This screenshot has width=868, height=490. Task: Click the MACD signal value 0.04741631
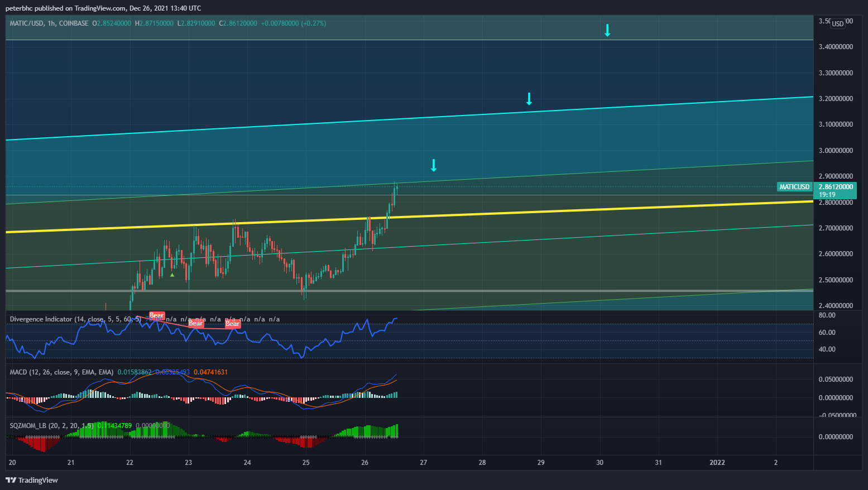tap(210, 372)
